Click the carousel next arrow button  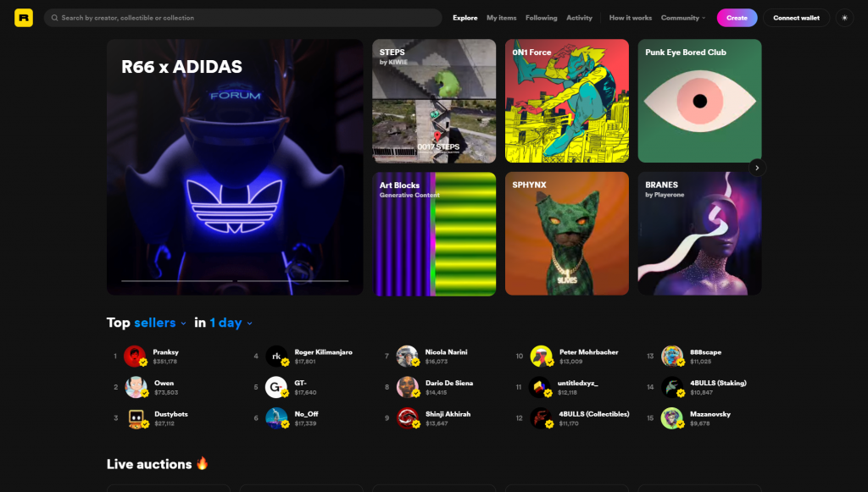tap(757, 168)
